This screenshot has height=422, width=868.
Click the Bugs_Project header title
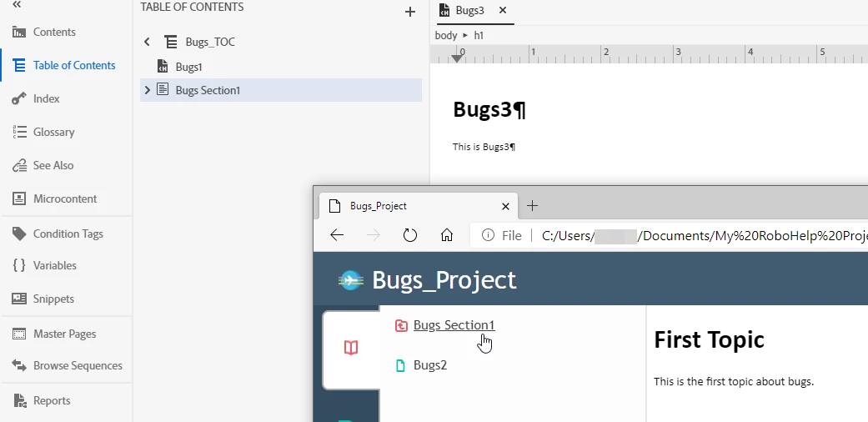pos(444,280)
